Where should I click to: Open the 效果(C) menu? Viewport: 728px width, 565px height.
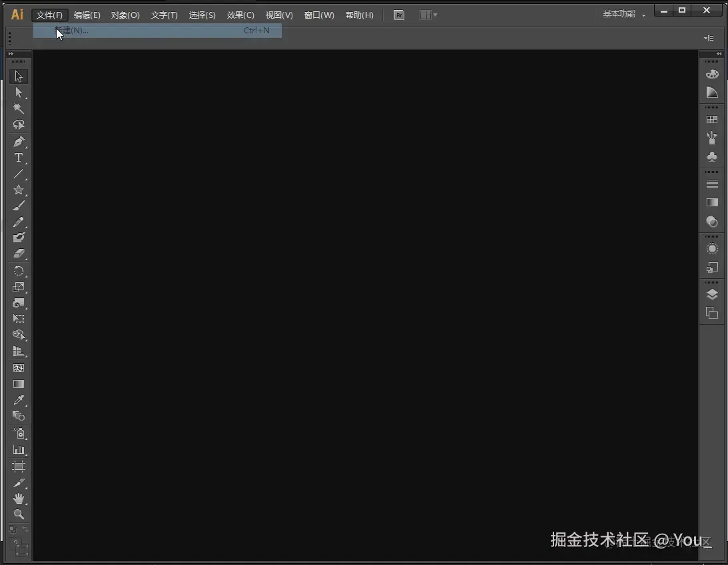[240, 15]
